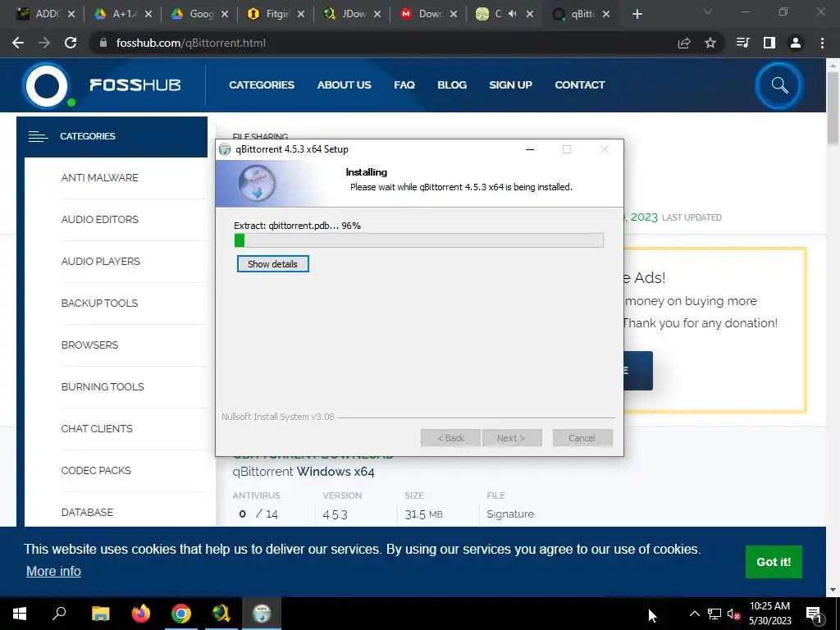Open the media control icon in toolbar
Screen dimensions: 840x630
click(743, 43)
